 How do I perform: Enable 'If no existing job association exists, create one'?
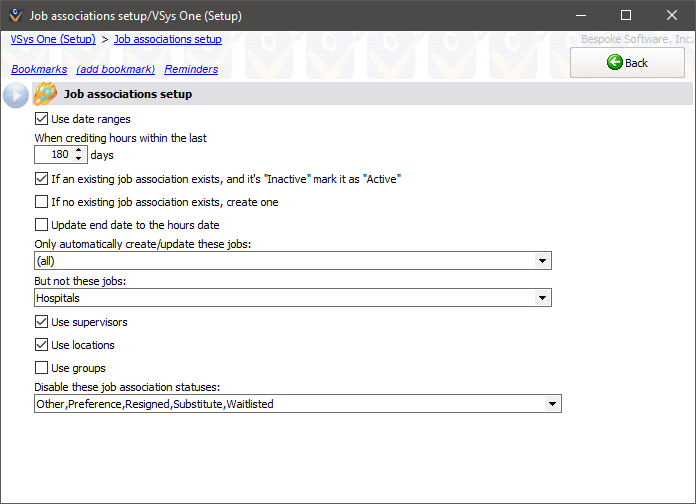[x=42, y=202]
